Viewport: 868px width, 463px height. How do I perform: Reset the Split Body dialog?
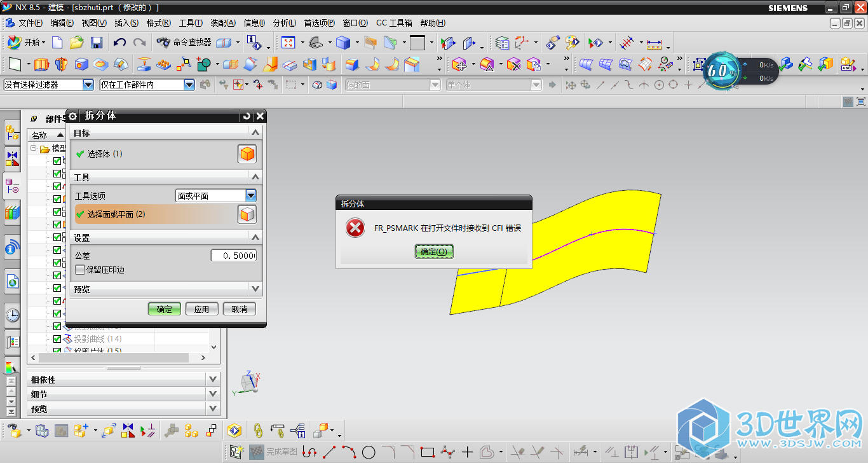[247, 116]
